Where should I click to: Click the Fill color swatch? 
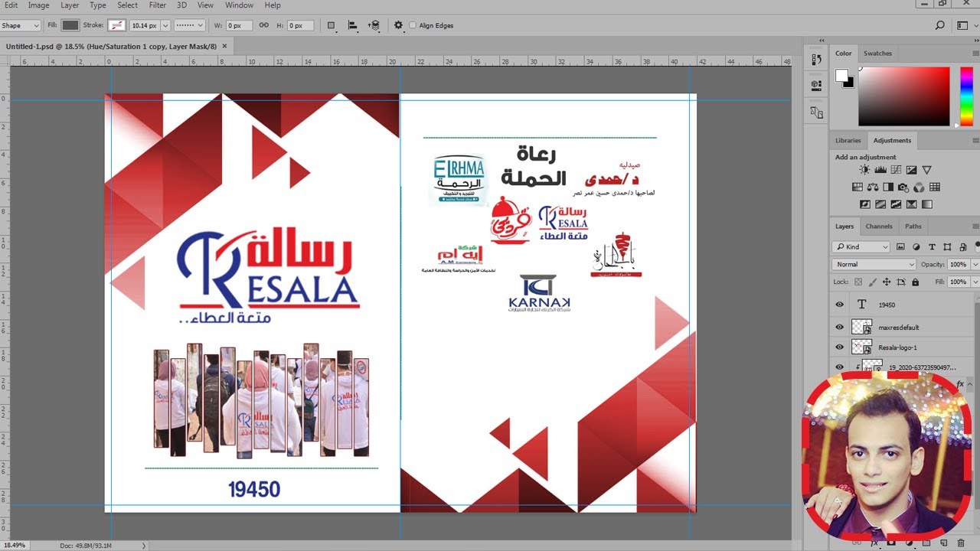[70, 25]
